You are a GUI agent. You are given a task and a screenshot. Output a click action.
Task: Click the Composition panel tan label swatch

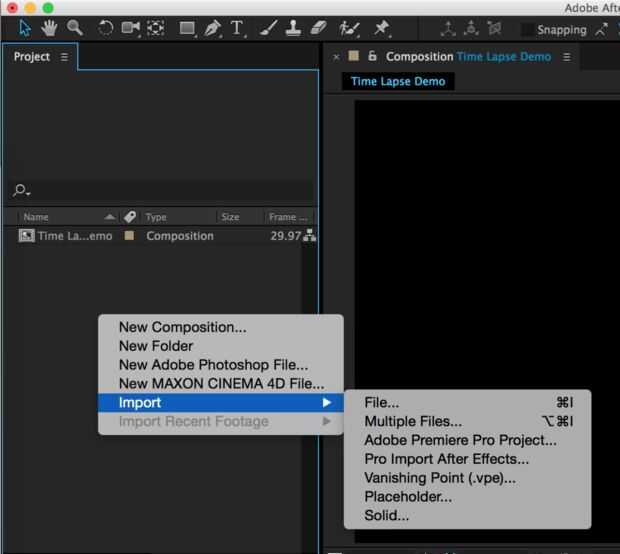353,56
